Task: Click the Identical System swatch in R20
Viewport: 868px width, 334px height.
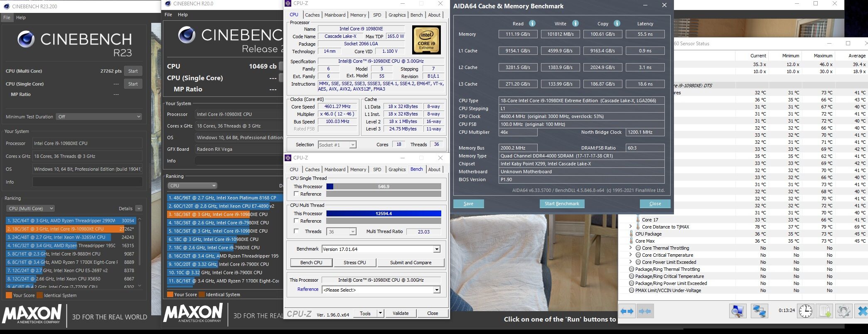Action: point(202,295)
